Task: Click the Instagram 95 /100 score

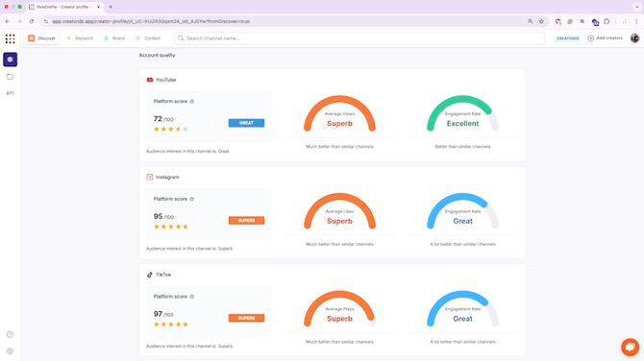Action: (163, 217)
